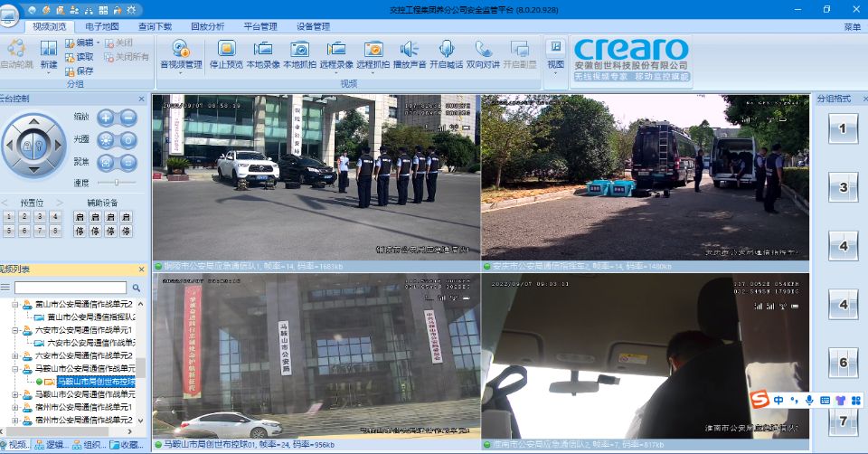Click the PTZ zoom-in plus button
The width and height of the screenshot is (868, 454).
[106, 117]
